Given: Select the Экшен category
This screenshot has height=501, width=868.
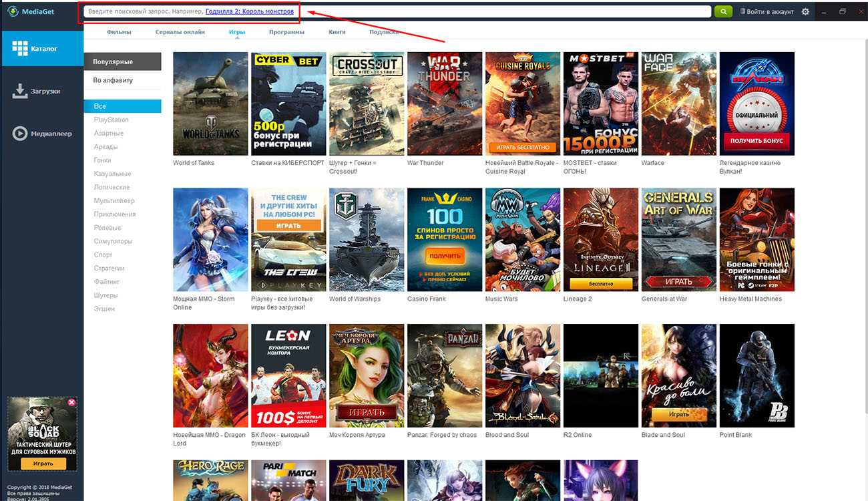Looking at the screenshot, I should click(104, 309).
